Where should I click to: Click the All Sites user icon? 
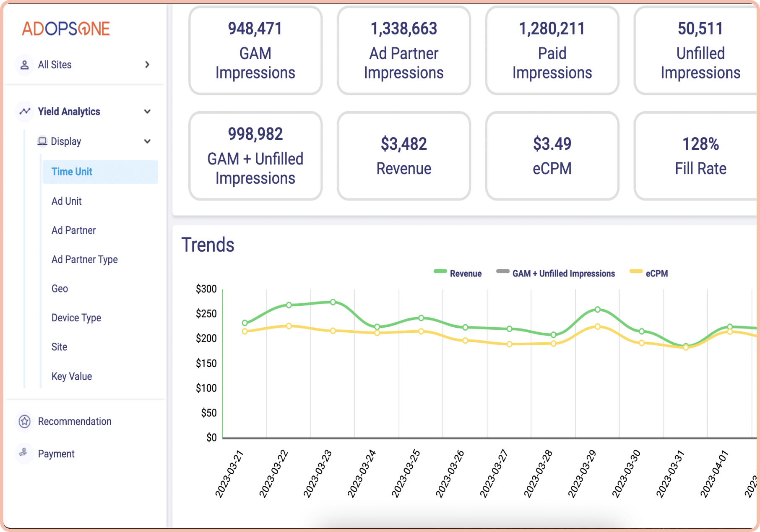tap(25, 65)
